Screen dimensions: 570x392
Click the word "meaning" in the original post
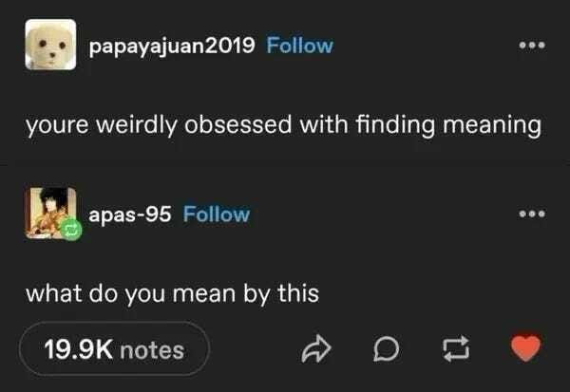[x=492, y=125]
